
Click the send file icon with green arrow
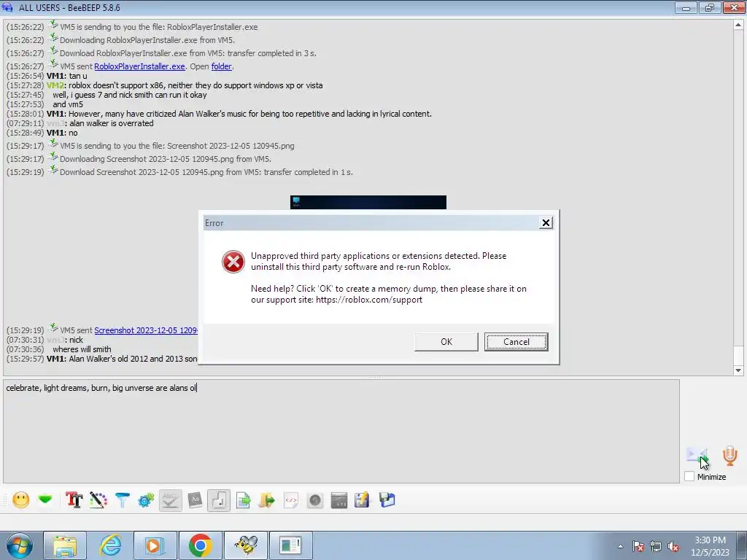click(243, 500)
